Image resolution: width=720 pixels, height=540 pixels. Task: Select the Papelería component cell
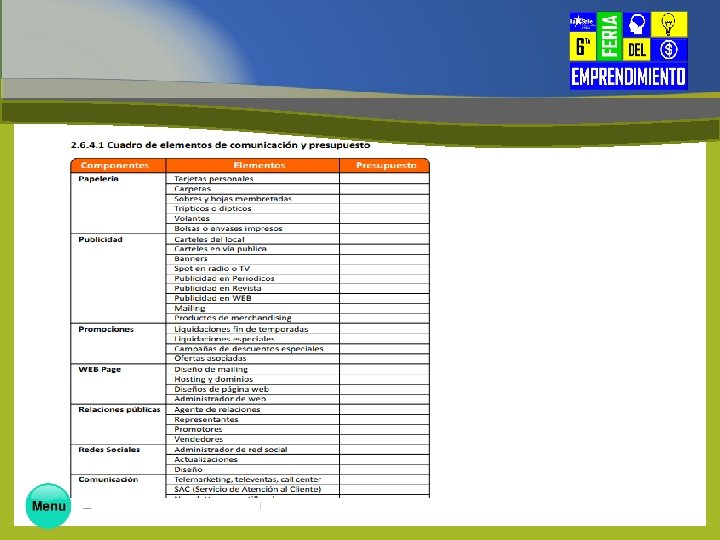(x=118, y=203)
